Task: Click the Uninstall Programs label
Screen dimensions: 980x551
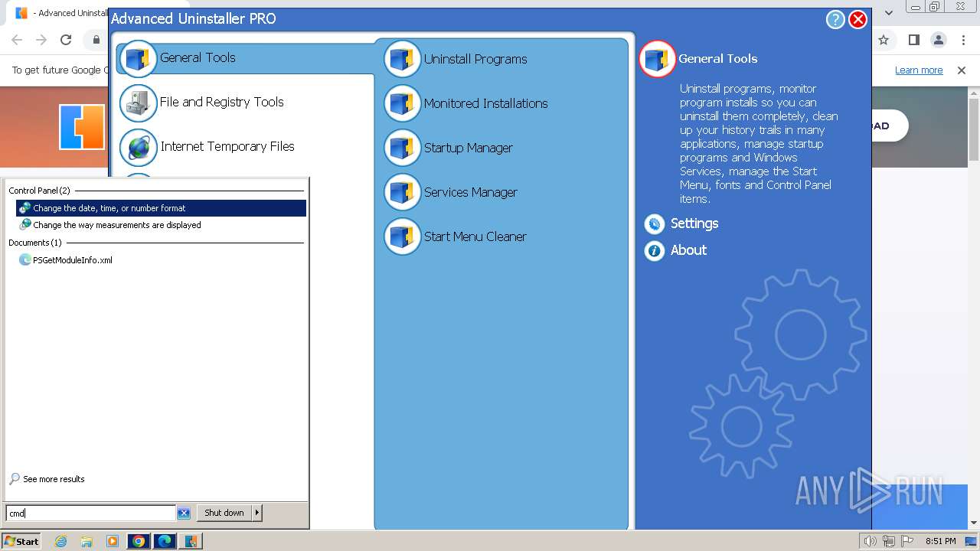Action: tap(475, 59)
